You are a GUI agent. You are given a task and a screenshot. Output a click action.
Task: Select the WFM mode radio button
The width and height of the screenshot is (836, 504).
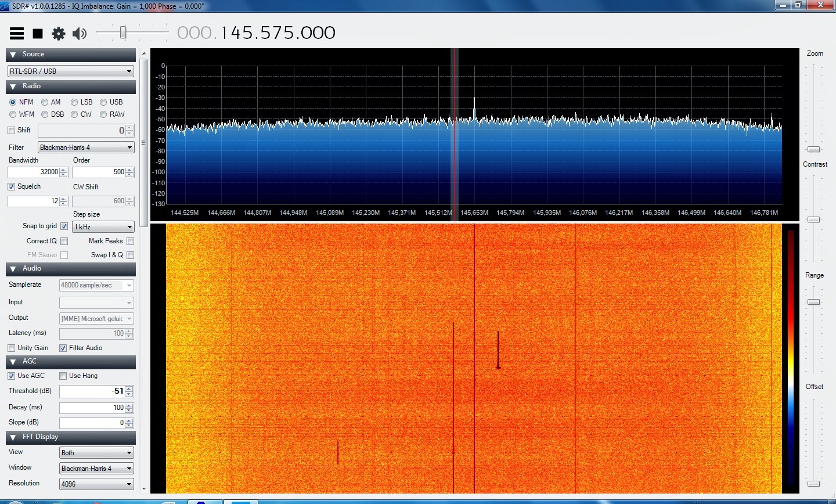click(13, 114)
